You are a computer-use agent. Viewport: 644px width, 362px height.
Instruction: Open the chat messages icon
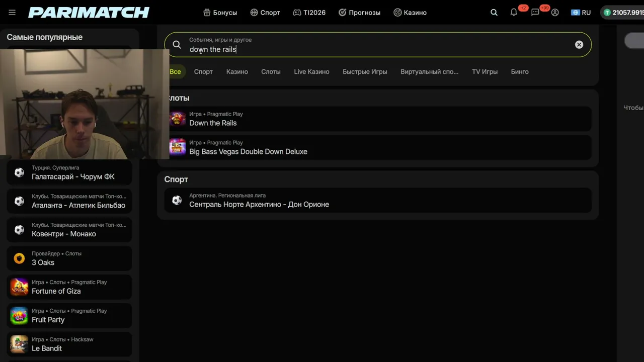coord(535,13)
